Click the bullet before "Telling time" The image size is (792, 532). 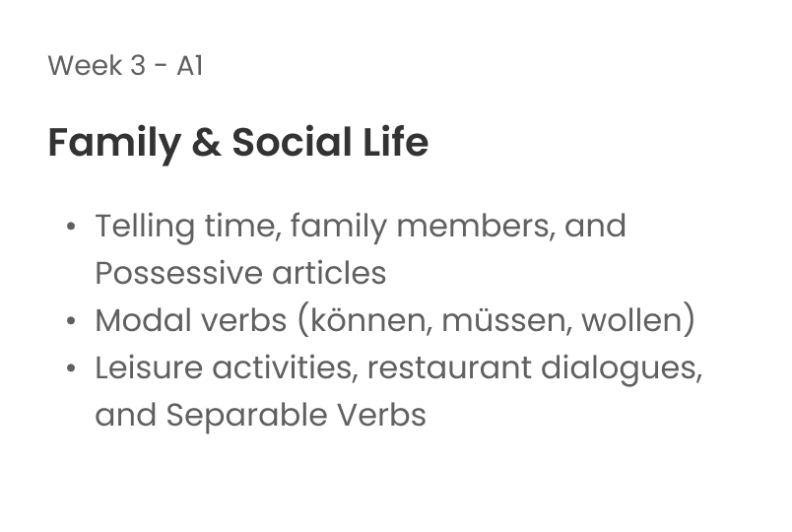click(x=73, y=227)
